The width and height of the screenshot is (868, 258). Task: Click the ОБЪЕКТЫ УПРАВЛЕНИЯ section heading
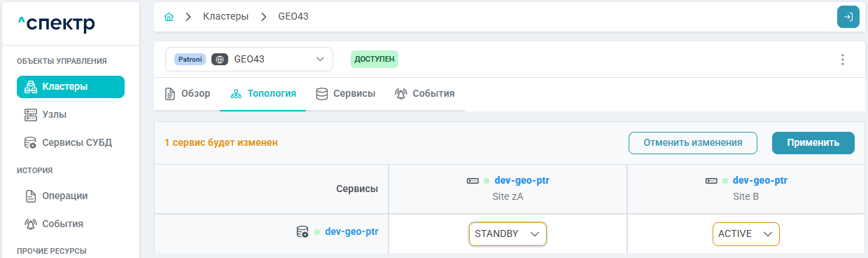(62, 61)
